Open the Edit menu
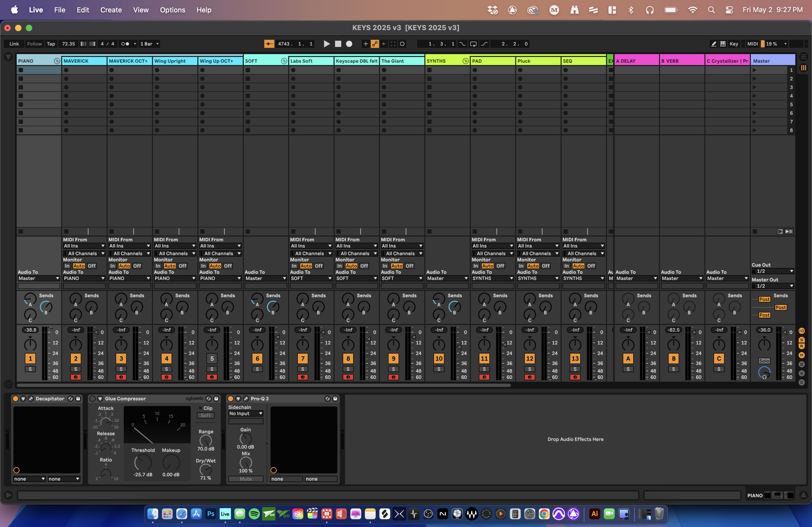Image resolution: width=812 pixels, height=527 pixels. click(x=82, y=10)
